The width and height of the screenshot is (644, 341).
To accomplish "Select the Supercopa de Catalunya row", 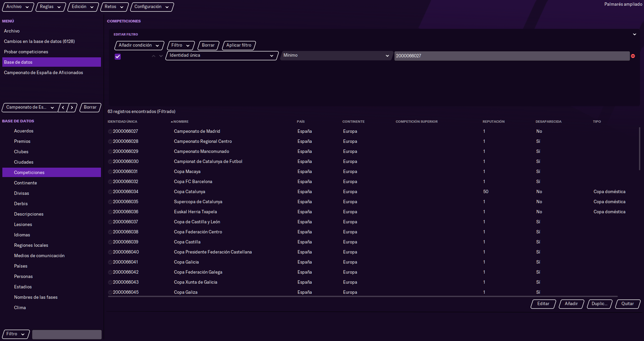I will point(372,202).
